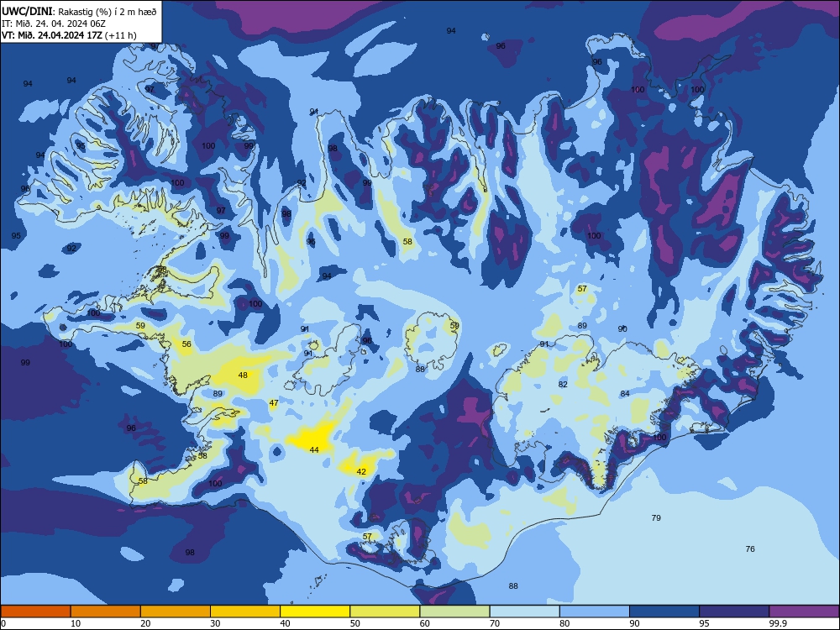
Task: Click the '20' legend scale label
Action: (x=145, y=623)
